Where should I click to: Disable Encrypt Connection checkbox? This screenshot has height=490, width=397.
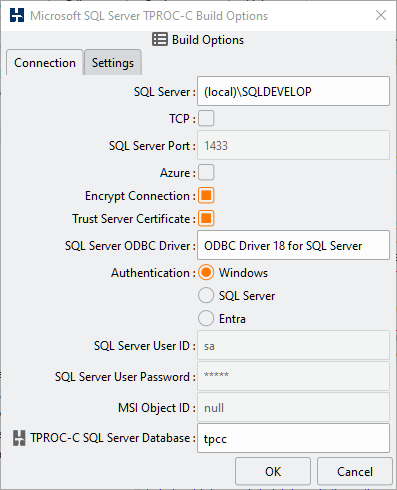click(x=206, y=196)
